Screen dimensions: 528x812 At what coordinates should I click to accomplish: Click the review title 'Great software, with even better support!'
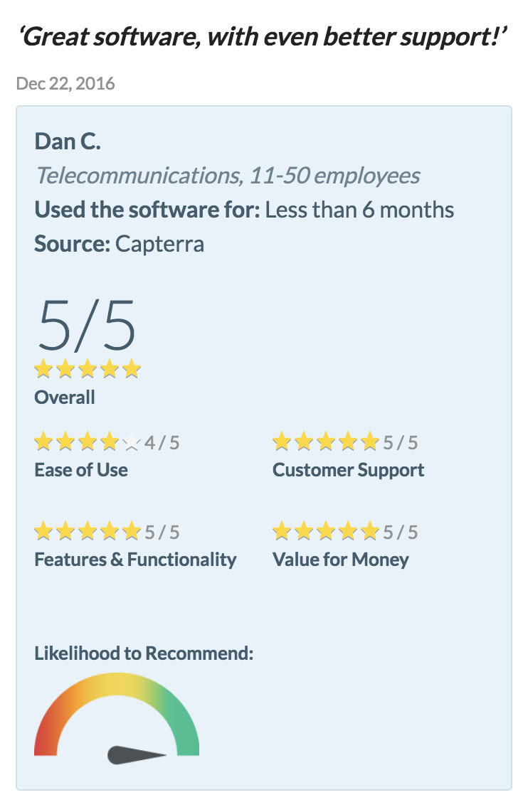click(x=263, y=37)
